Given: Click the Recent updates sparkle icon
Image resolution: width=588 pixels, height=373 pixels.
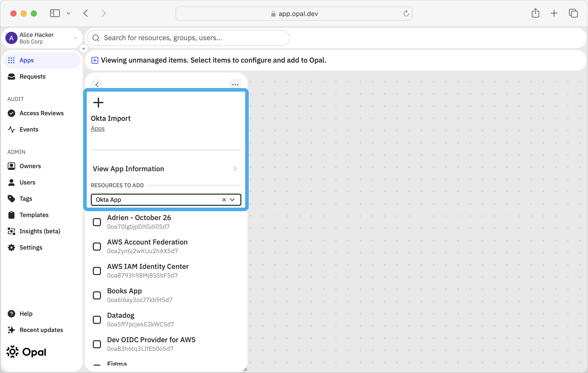Looking at the screenshot, I should (11, 330).
